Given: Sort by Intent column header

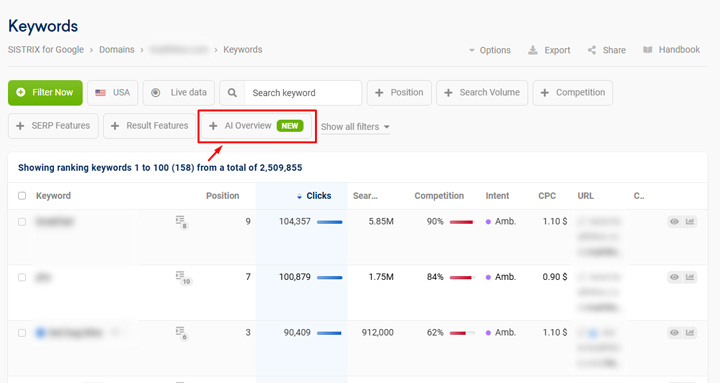Looking at the screenshot, I should coord(497,196).
